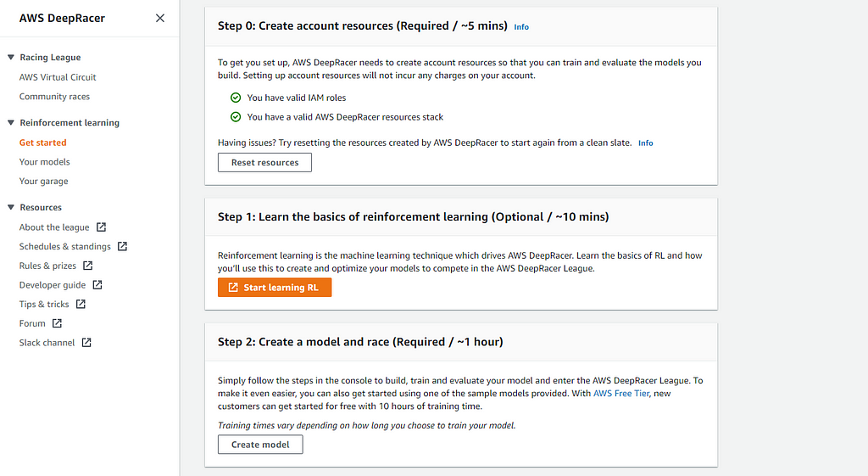Click the Create model button
This screenshot has width=868, height=476.
(x=260, y=445)
